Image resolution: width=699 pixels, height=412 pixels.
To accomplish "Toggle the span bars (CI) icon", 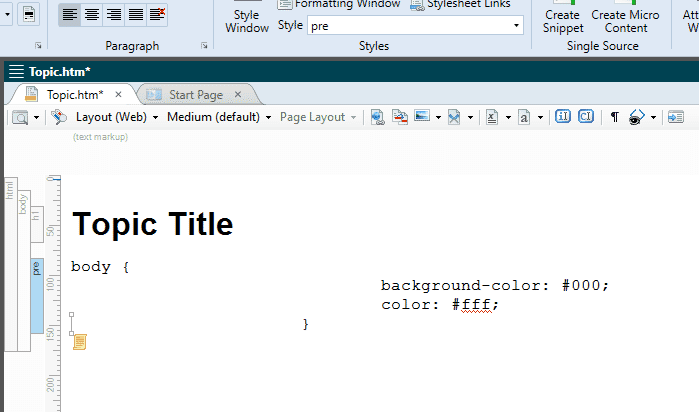I will pyautogui.click(x=586, y=117).
